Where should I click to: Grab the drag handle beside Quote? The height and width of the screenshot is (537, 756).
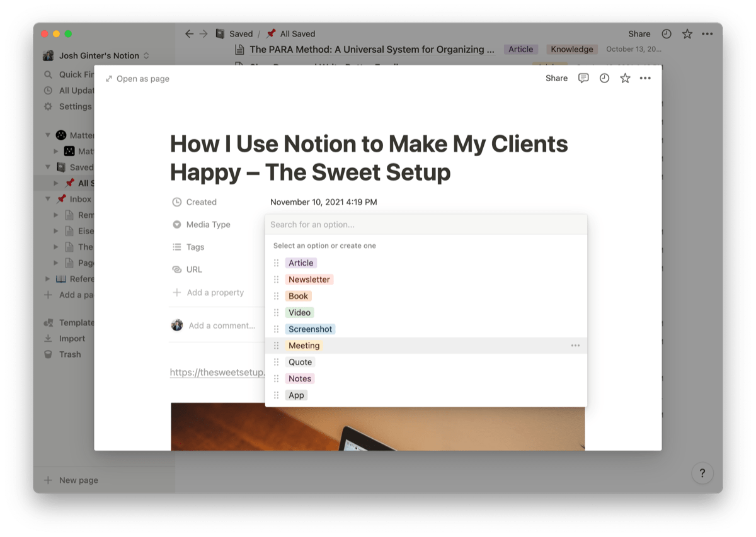(276, 362)
